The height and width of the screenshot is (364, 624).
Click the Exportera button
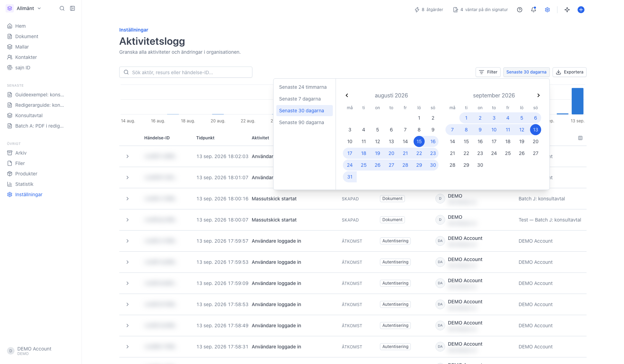[570, 72]
